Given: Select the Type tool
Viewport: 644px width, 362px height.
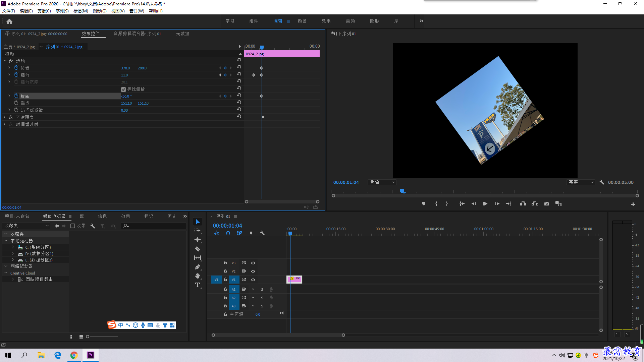Looking at the screenshot, I should 198,285.
